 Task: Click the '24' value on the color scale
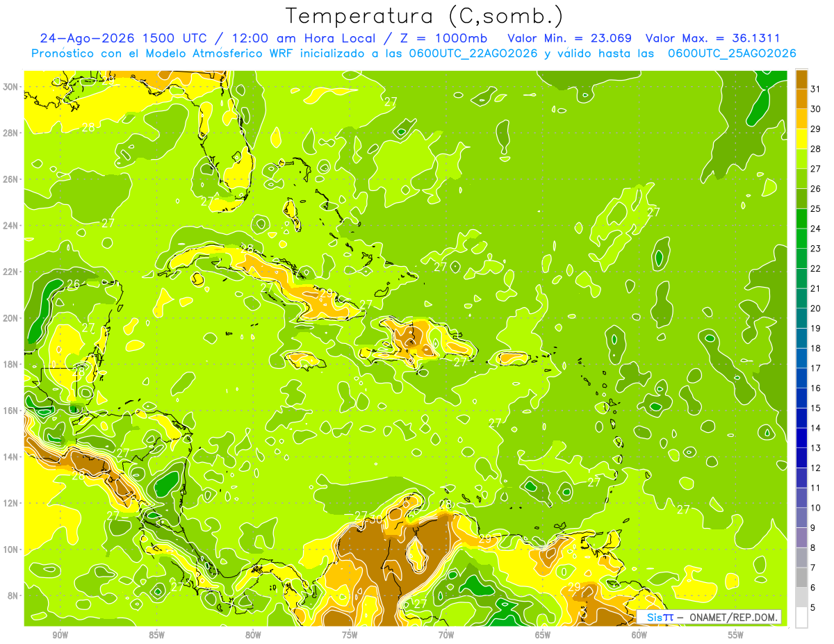point(815,229)
